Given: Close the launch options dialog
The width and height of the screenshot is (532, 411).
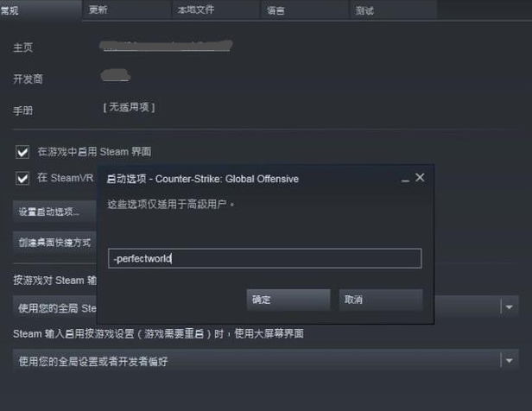Looking at the screenshot, I should tap(420, 177).
